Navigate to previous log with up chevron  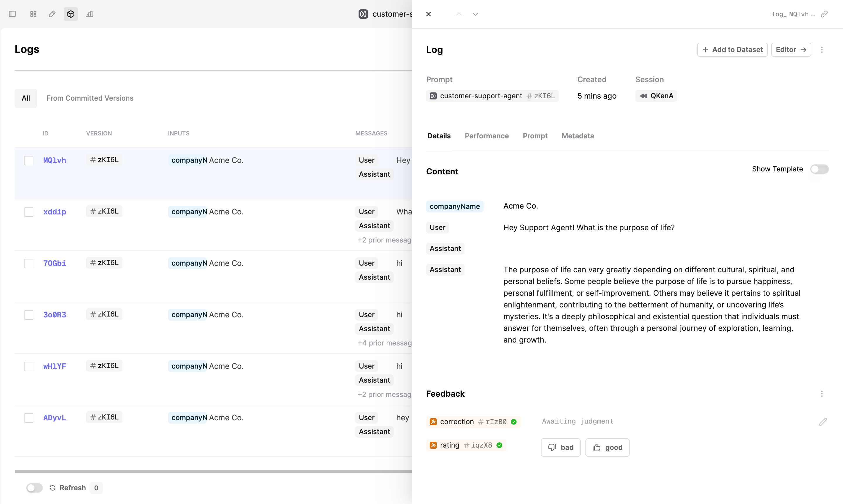458,14
